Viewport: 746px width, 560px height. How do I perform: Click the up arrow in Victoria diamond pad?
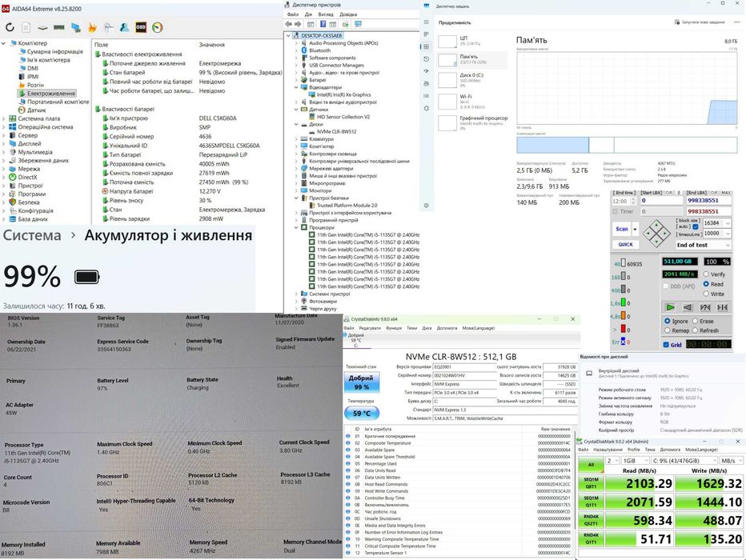(x=656, y=225)
